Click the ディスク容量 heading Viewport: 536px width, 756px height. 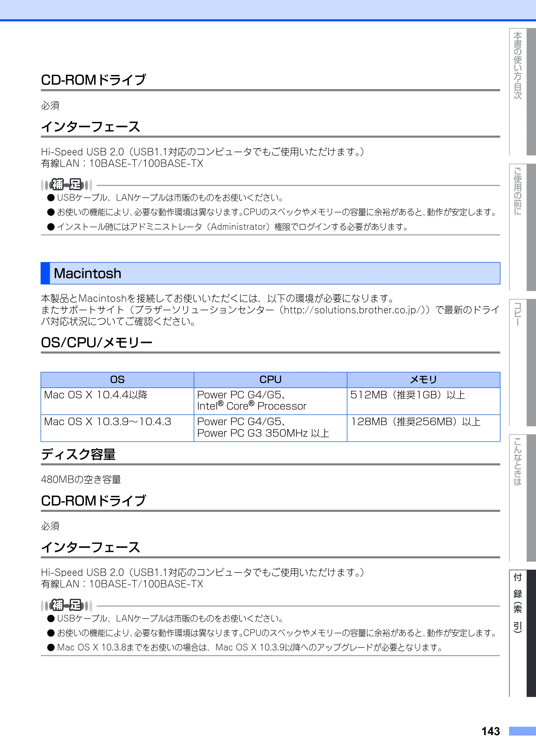[x=78, y=454]
